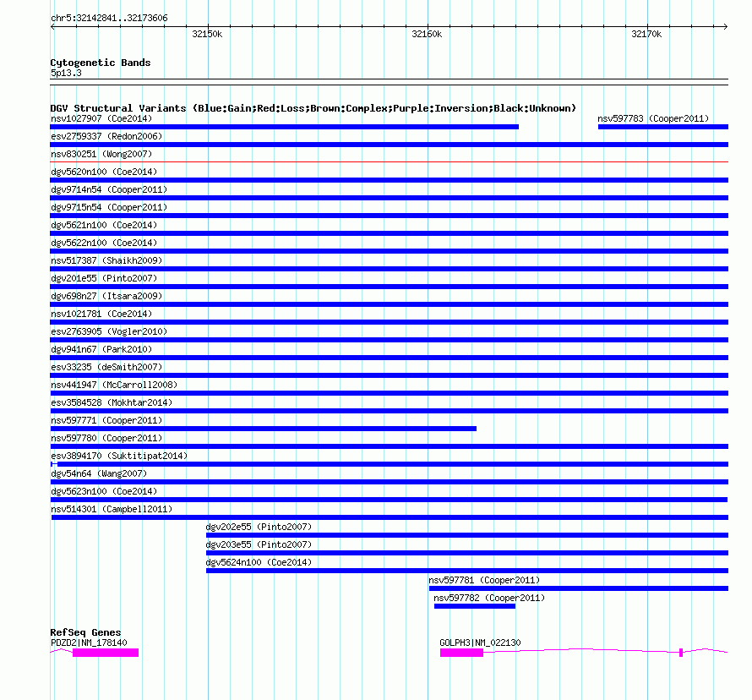
Task: Click dgv5621n100 (Coe2014) label
Action: pyautogui.click(x=104, y=225)
